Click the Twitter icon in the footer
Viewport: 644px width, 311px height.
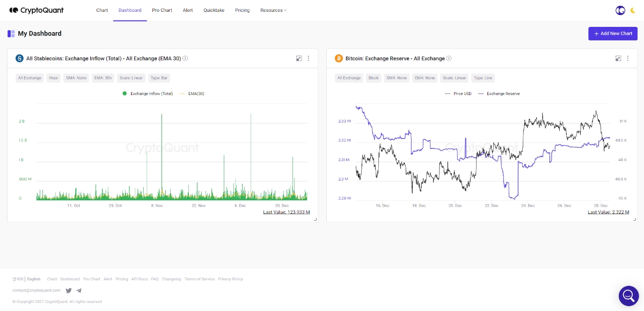(x=69, y=291)
